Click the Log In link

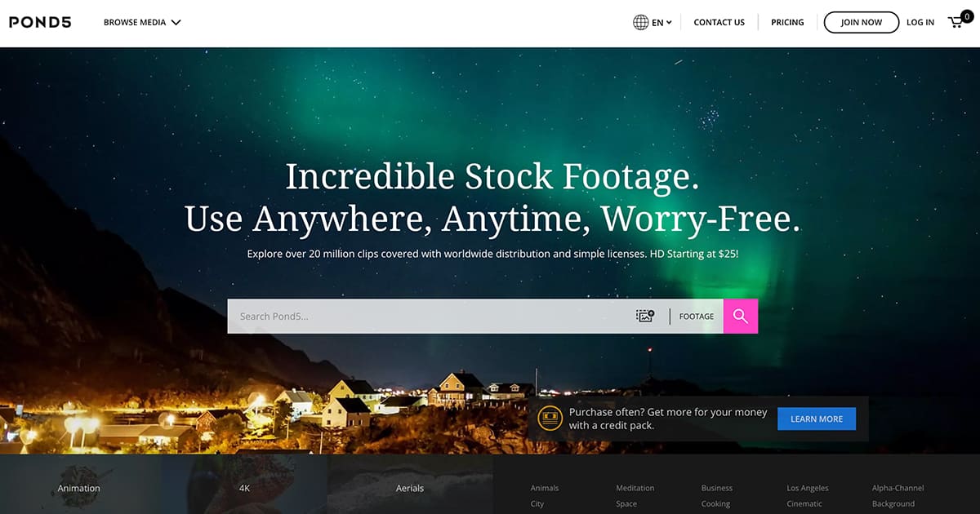click(920, 23)
